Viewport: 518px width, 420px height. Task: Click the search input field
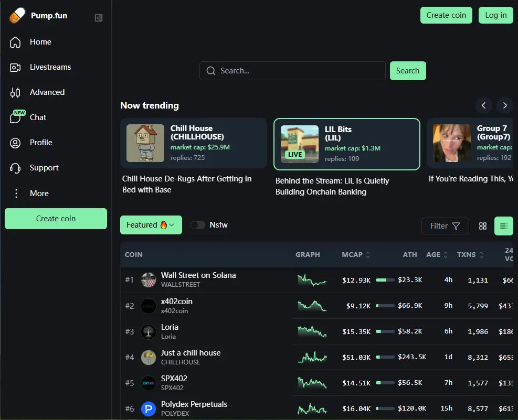pos(293,71)
